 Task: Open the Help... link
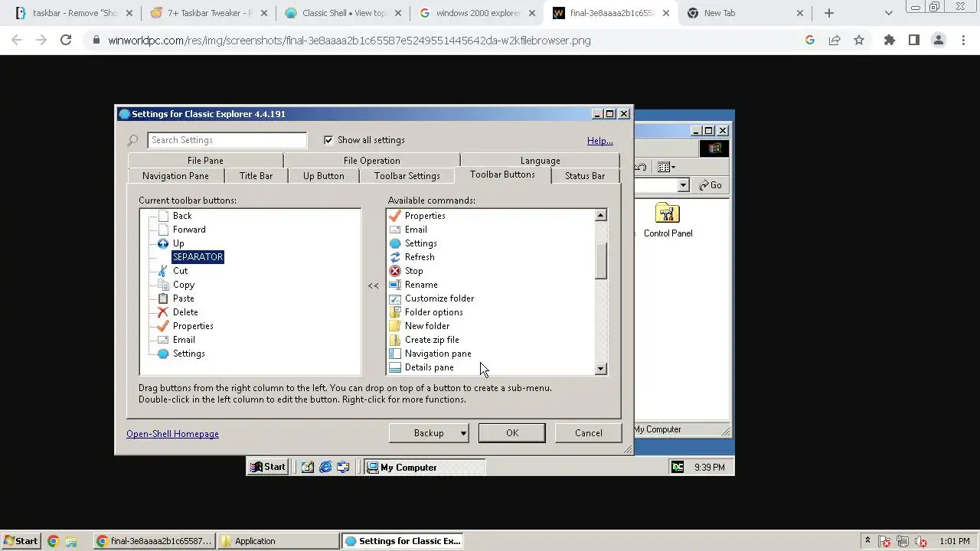(599, 141)
